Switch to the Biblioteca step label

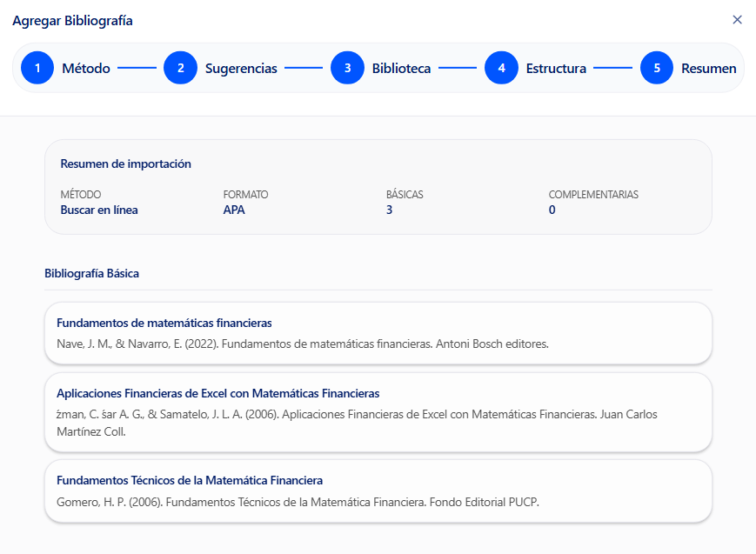pyautogui.click(x=401, y=69)
